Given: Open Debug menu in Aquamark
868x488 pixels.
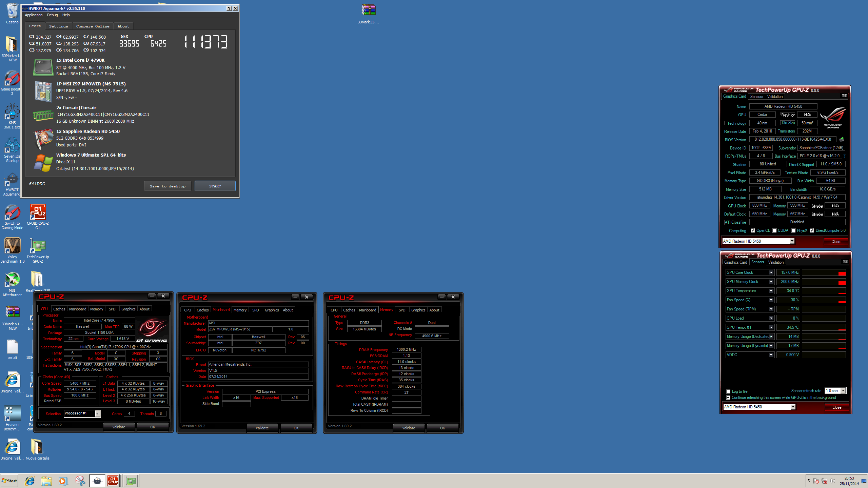Looking at the screenshot, I should [x=52, y=15].
